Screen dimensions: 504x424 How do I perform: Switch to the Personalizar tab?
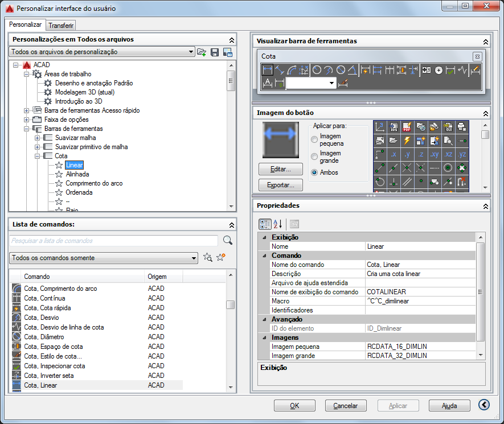point(25,24)
